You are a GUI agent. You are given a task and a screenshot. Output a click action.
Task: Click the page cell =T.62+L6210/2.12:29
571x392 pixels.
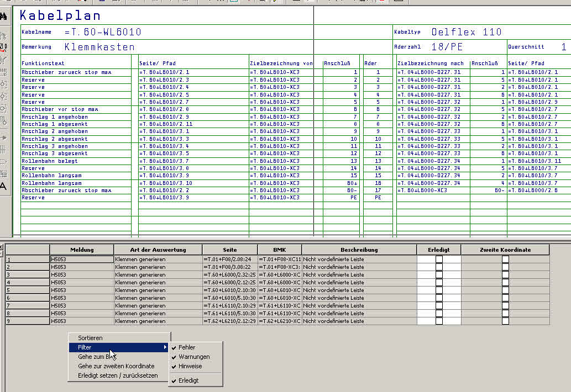click(230, 321)
